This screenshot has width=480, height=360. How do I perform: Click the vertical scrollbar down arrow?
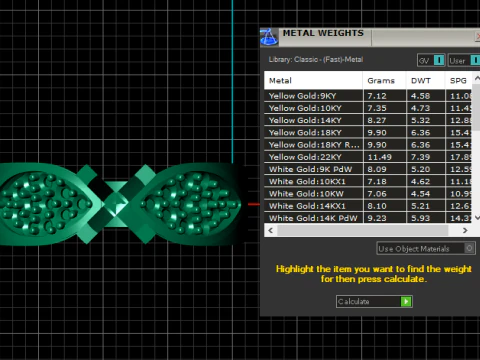(x=477, y=217)
